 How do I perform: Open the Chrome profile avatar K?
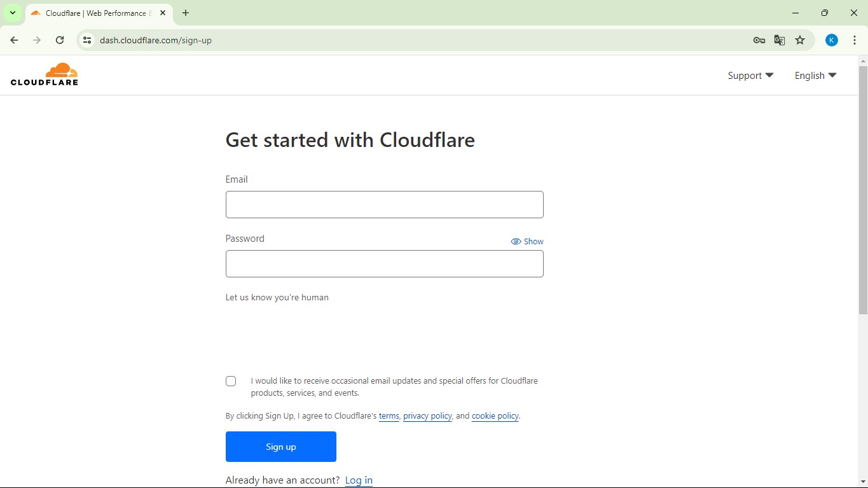(832, 40)
